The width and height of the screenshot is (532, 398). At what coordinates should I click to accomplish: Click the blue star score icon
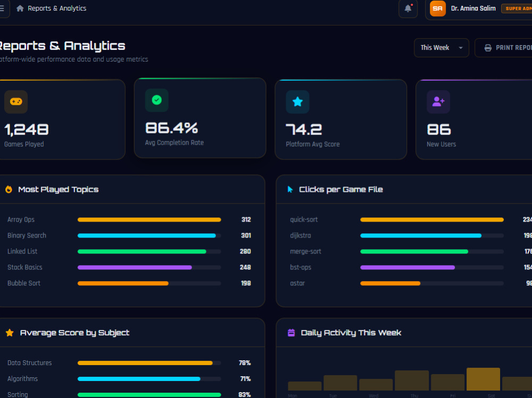[297, 101]
